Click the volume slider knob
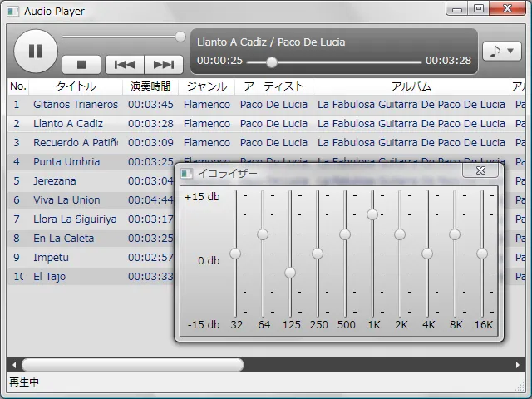 (x=180, y=37)
